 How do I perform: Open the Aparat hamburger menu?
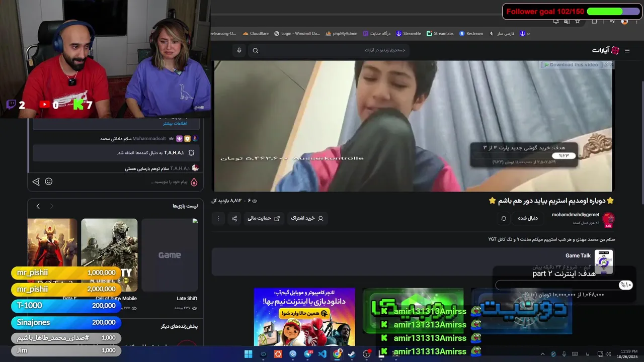click(627, 50)
